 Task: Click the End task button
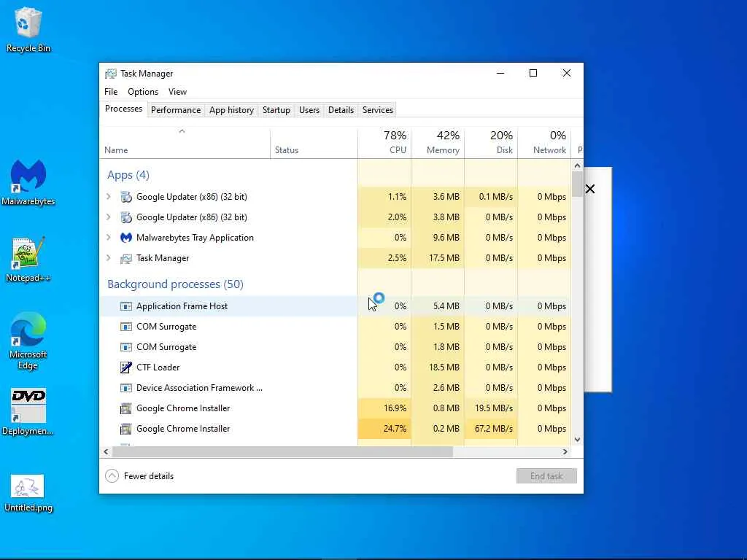coord(546,475)
